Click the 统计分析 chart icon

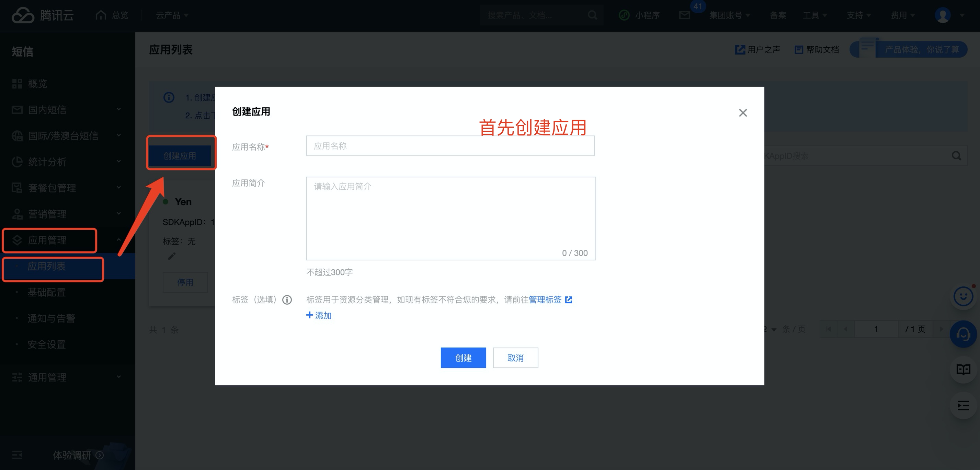(17, 162)
